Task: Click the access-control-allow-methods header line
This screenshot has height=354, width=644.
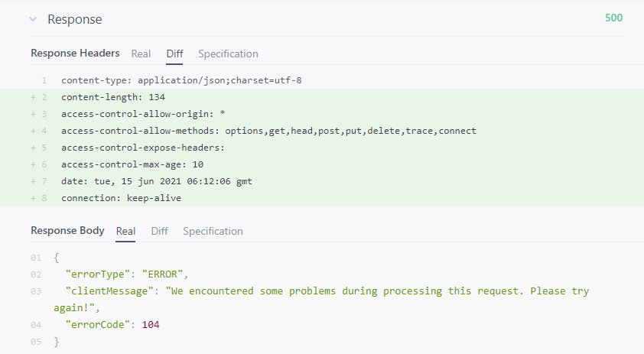Action: [x=268, y=131]
